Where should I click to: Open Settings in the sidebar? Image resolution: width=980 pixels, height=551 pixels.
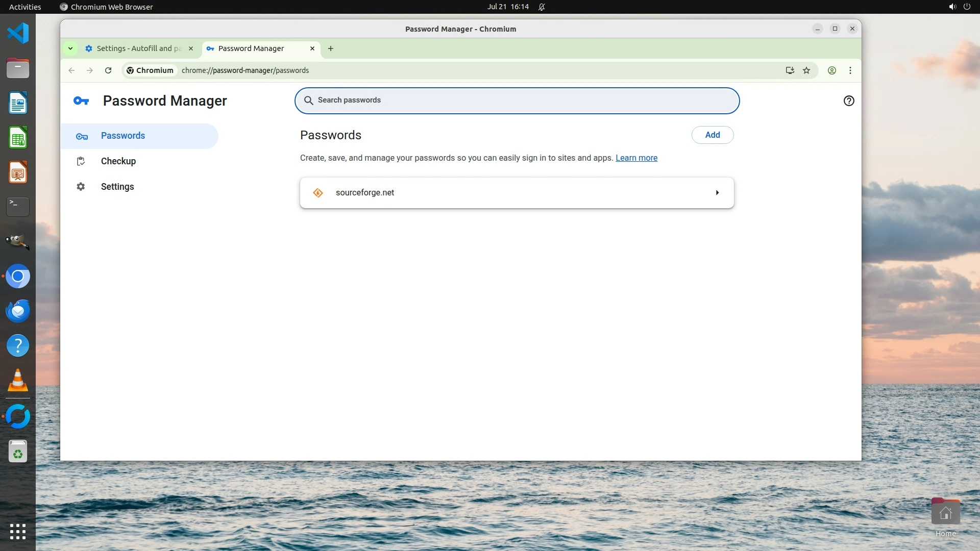point(117,187)
